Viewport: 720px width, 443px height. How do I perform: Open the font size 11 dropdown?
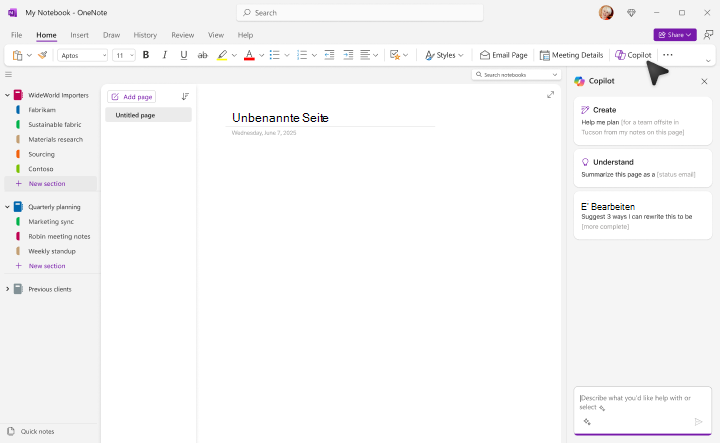coord(124,55)
